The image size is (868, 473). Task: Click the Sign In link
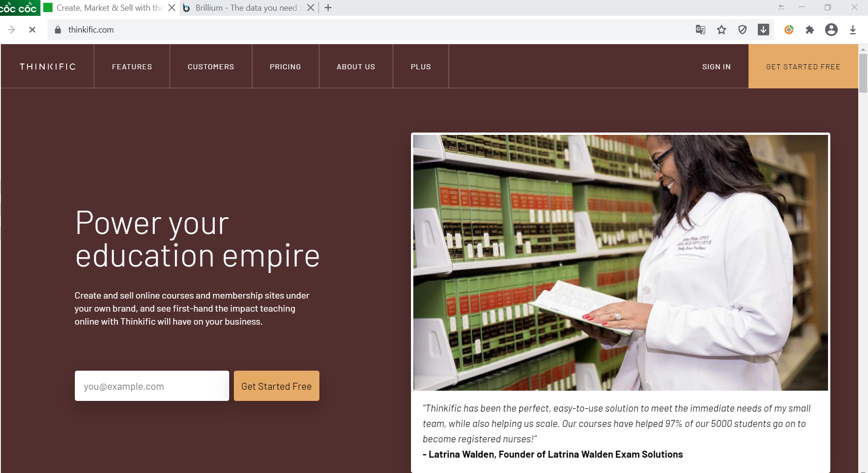pos(716,67)
